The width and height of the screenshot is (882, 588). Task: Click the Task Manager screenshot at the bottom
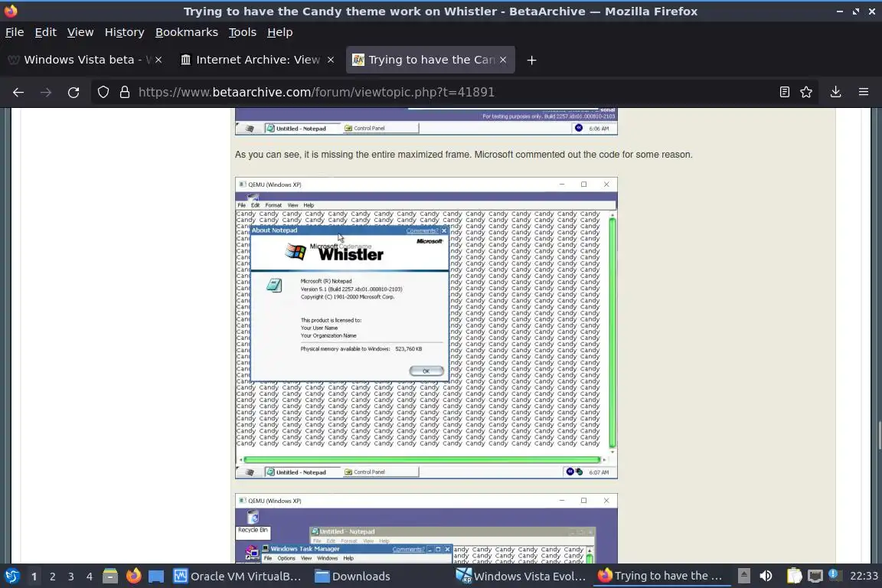tap(426, 529)
